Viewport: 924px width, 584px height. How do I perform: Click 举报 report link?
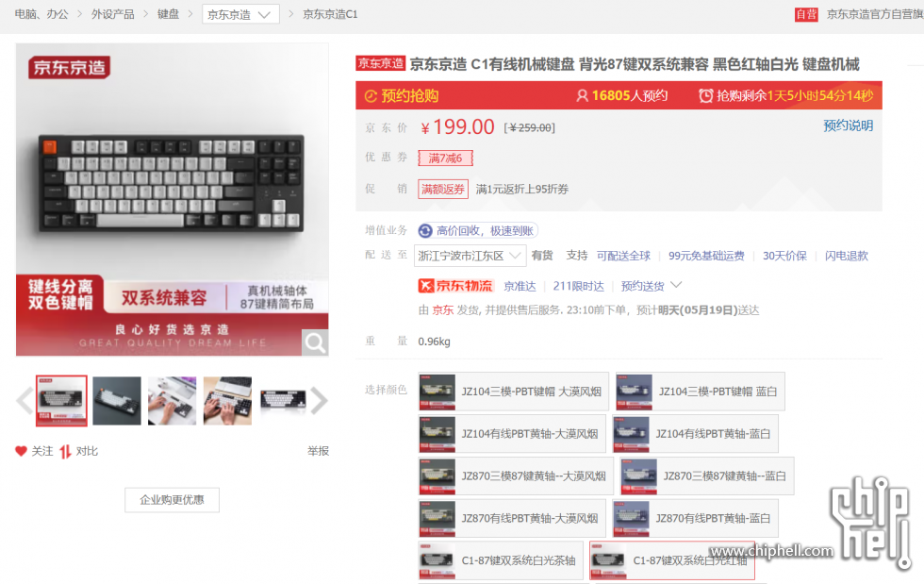point(318,451)
